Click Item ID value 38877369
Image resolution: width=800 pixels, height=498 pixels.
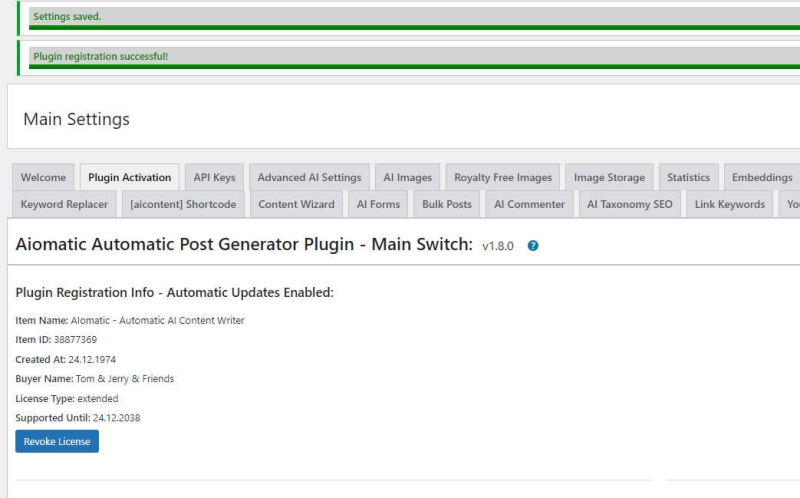point(76,339)
